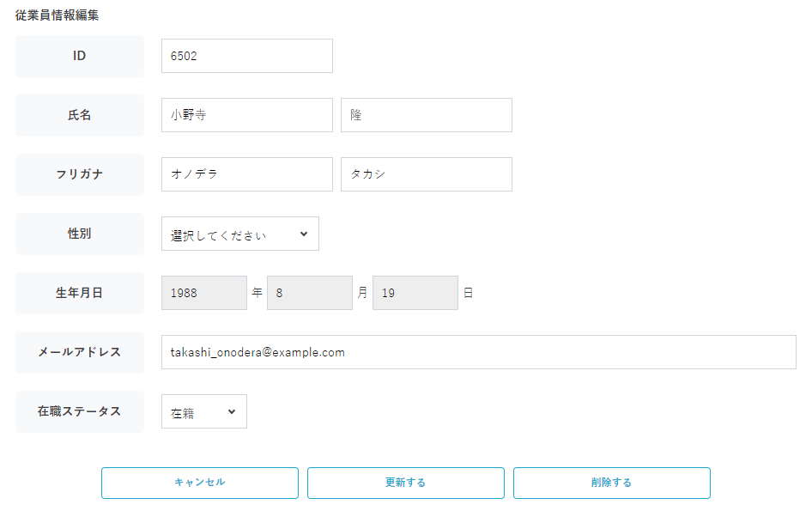Click the メールアドレス label
812x523 pixels.
[x=80, y=352]
